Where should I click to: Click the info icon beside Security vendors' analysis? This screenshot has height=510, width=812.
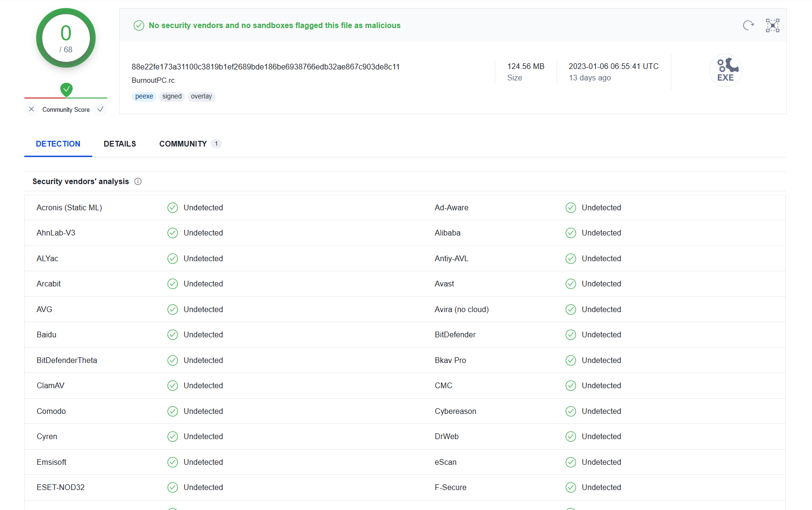[138, 181]
